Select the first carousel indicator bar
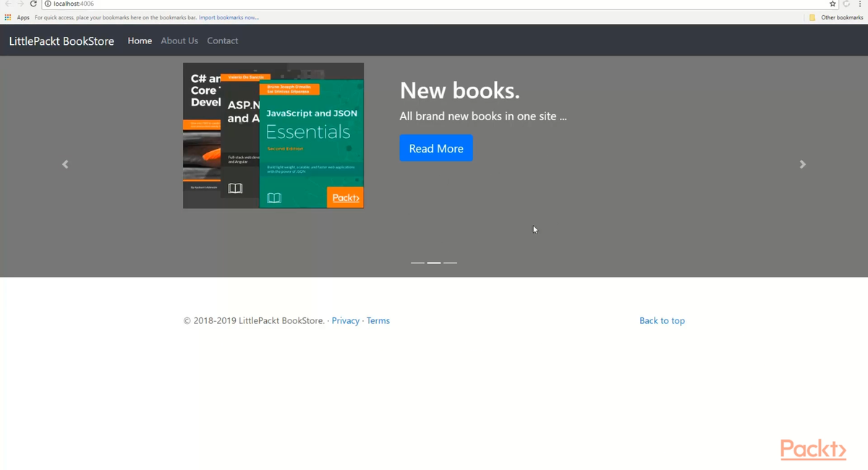Viewport: 868px width, 470px height. click(x=417, y=262)
